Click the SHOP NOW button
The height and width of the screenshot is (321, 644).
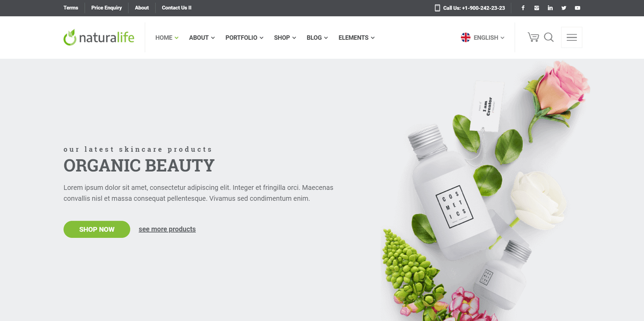[x=97, y=229]
